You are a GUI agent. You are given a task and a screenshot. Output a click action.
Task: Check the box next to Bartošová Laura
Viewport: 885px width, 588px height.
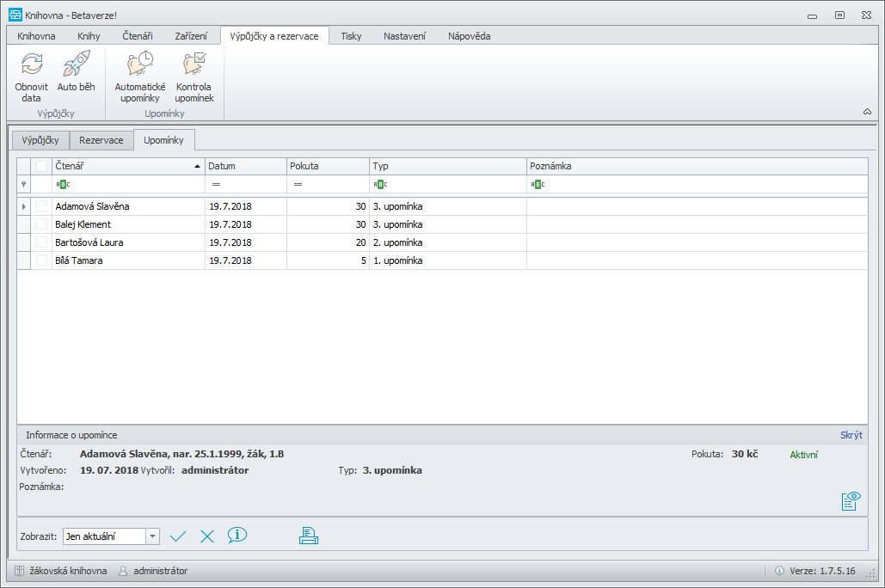coord(42,242)
